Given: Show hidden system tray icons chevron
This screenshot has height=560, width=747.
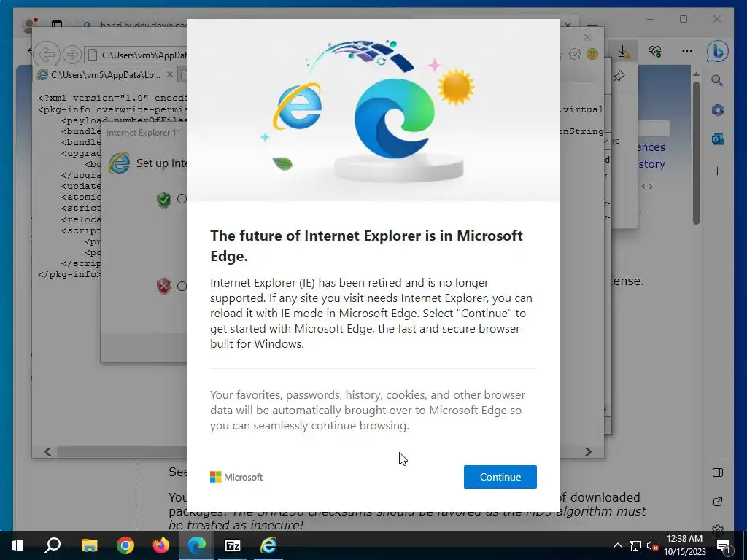Looking at the screenshot, I should (x=617, y=545).
